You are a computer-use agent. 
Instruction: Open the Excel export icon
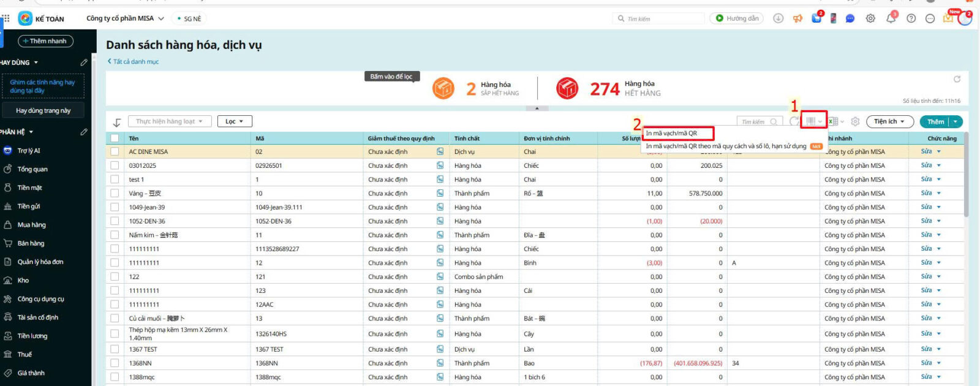pos(834,121)
